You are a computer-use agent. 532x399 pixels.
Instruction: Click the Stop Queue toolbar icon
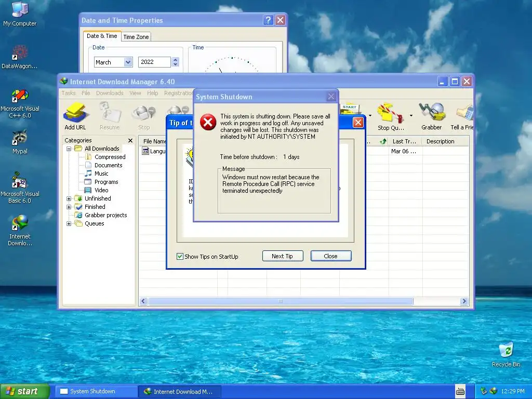pyautogui.click(x=391, y=116)
